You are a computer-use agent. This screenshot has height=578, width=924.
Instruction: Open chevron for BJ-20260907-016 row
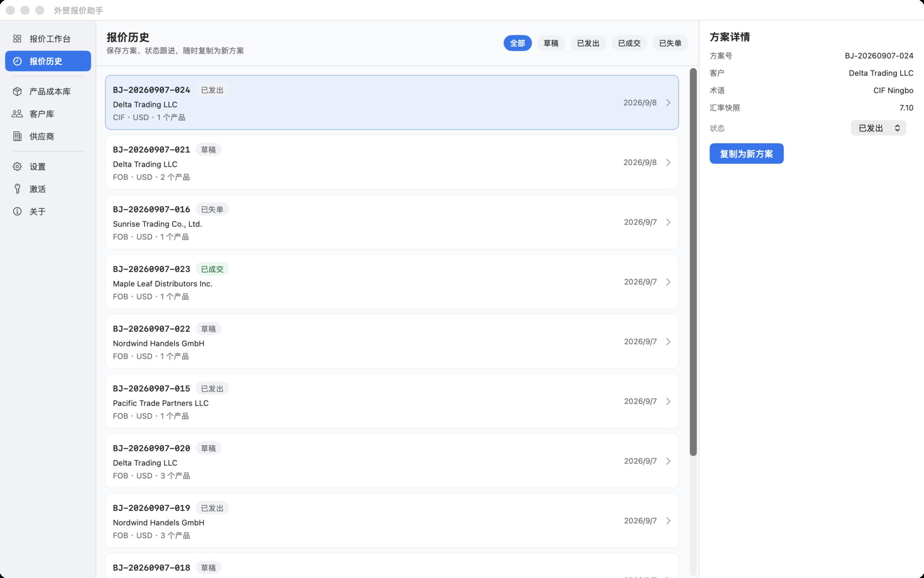tap(668, 222)
